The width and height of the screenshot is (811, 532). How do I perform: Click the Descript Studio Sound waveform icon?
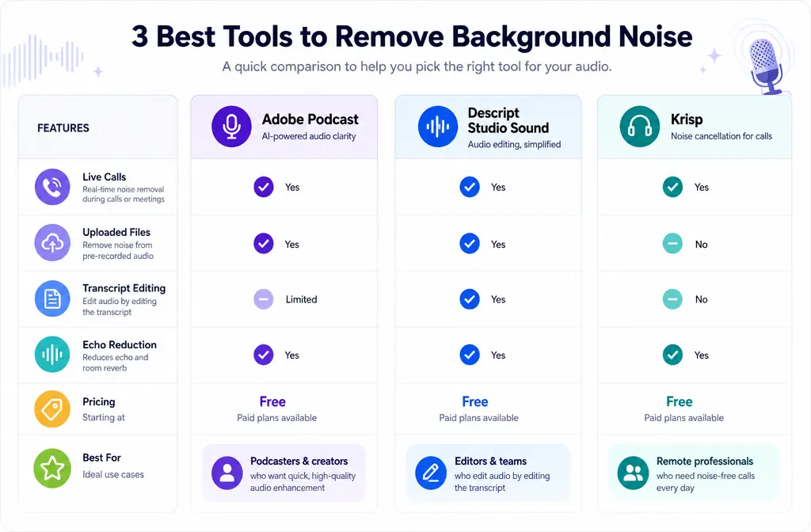tap(437, 127)
